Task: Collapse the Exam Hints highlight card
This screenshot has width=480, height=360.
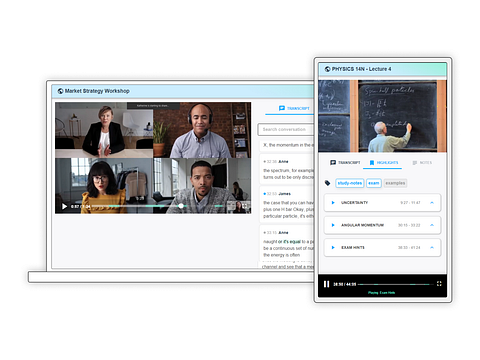Action: click(432, 248)
